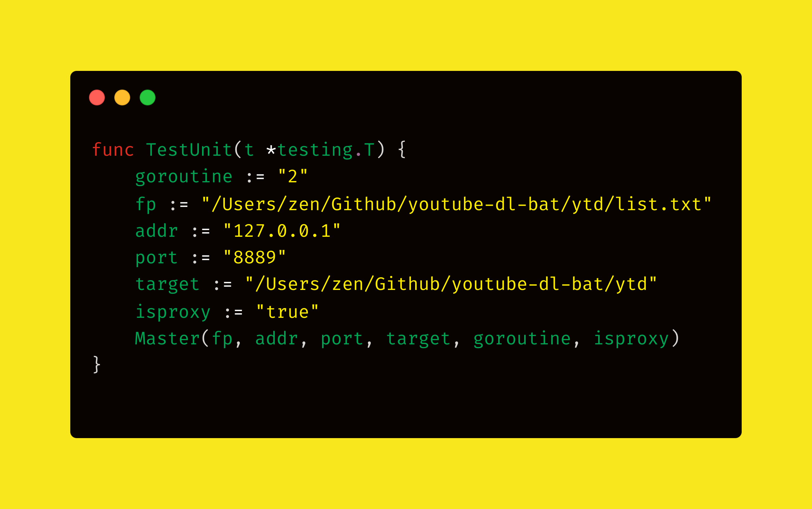Click the yellow minimize dot
Viewport: 812px width, 509px height.
click(x=122, y=97)
